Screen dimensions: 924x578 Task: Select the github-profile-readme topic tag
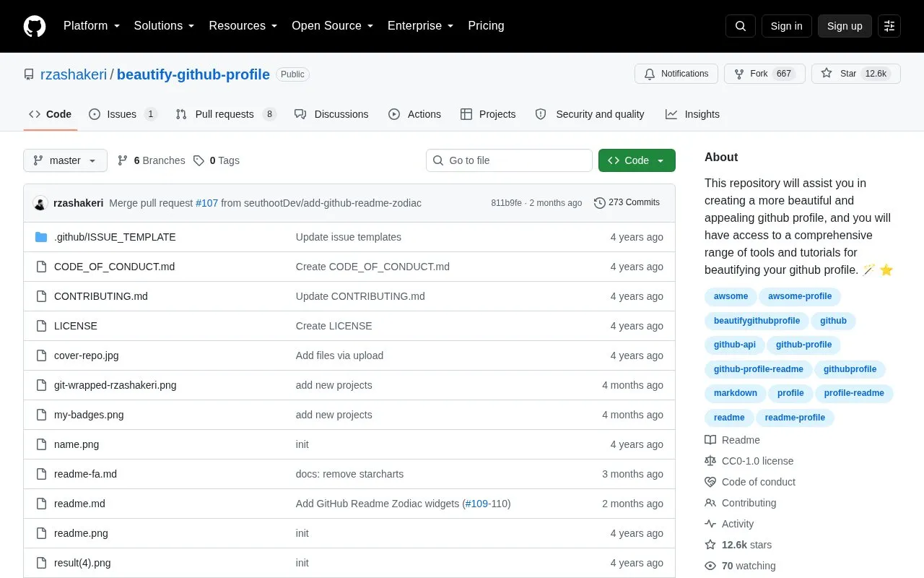(758, 369)
